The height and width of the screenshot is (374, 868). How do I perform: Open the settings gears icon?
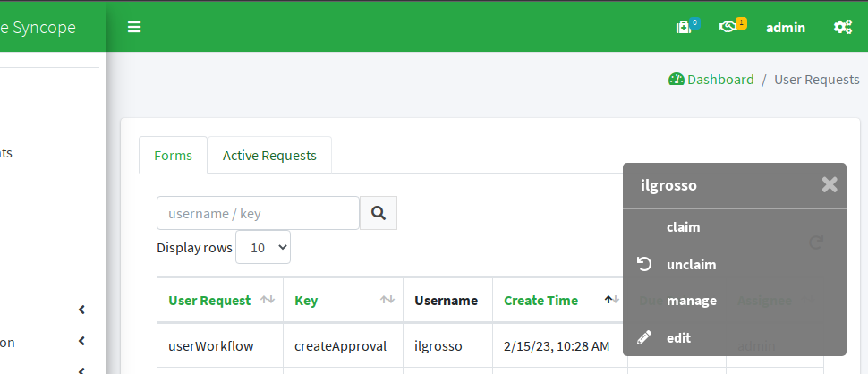(843, 27)
